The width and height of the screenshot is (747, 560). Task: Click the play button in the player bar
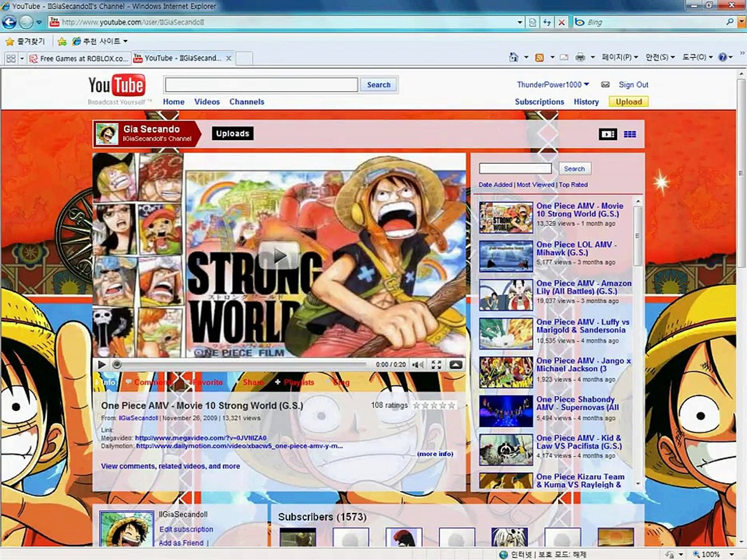(x=102, y=365)
